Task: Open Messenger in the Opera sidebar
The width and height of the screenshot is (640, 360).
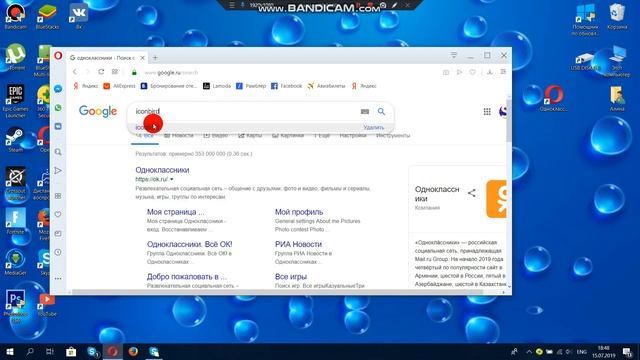Action: (58, 89)
